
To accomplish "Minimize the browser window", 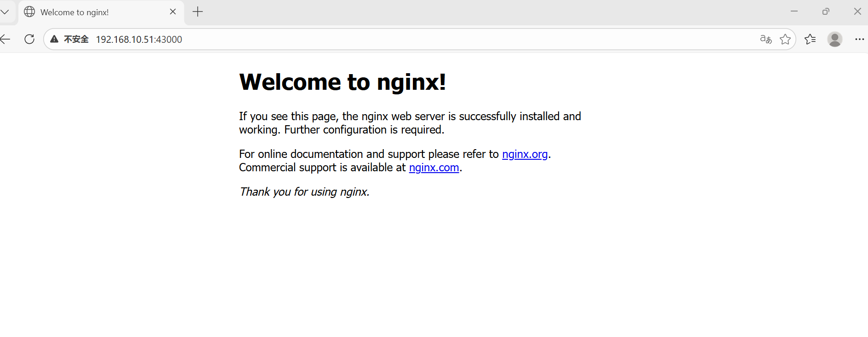I will pyautogui.click(x=794, y=12).
